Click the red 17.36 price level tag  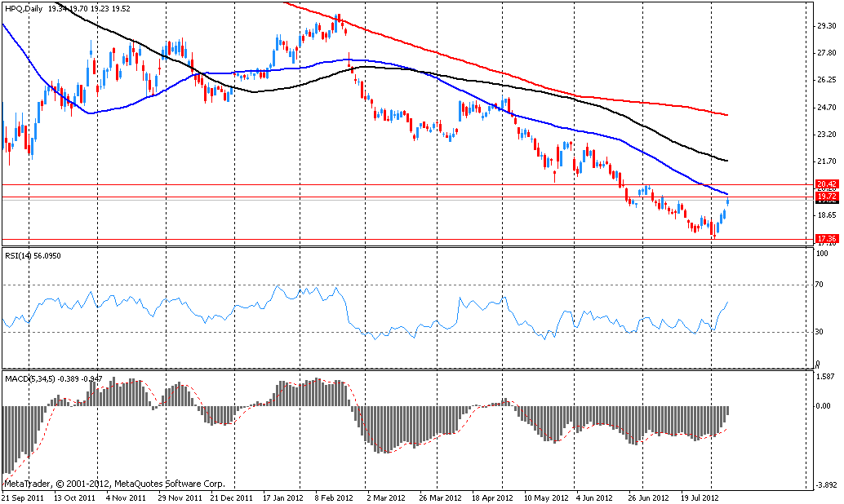(826, 239)
